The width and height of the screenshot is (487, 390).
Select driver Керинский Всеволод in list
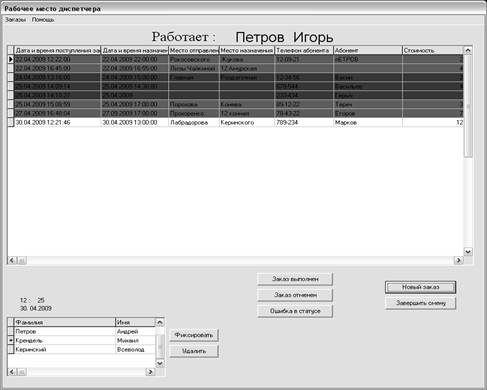82,349
